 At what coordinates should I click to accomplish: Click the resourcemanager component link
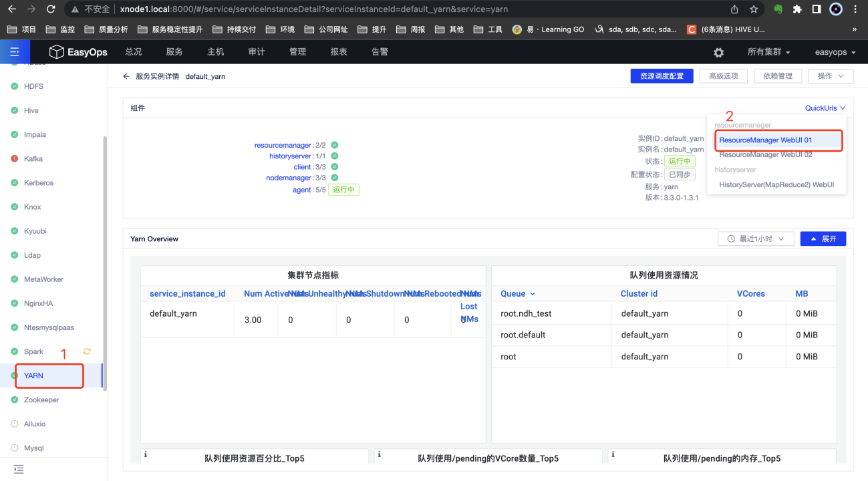pos(283,145)
